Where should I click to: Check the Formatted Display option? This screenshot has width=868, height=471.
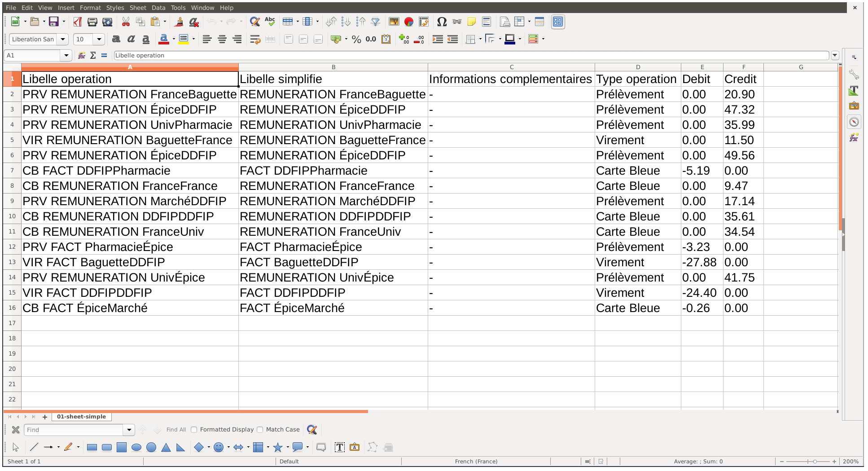point(193,430)
